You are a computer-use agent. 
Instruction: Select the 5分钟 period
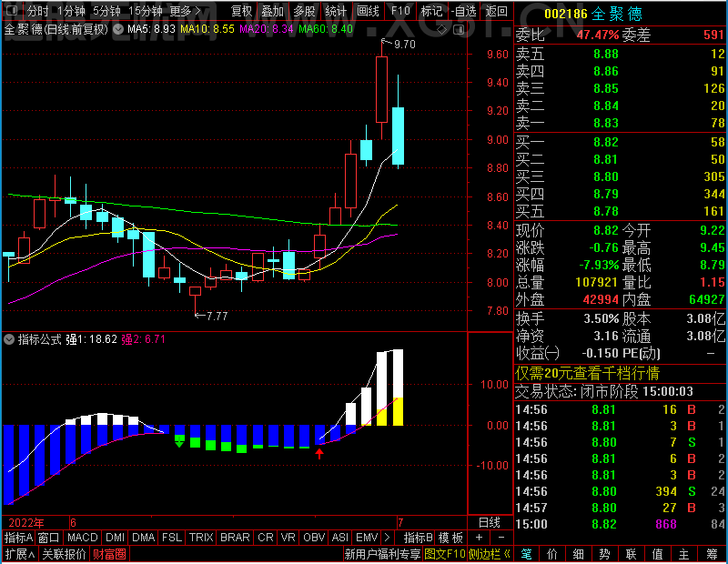pos(106,11)
